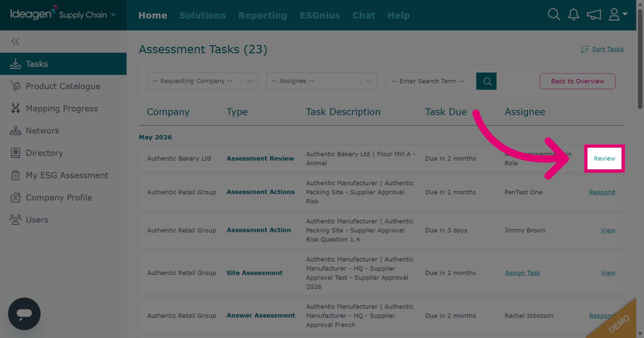Click Back to Overview button

pos(577,81)
